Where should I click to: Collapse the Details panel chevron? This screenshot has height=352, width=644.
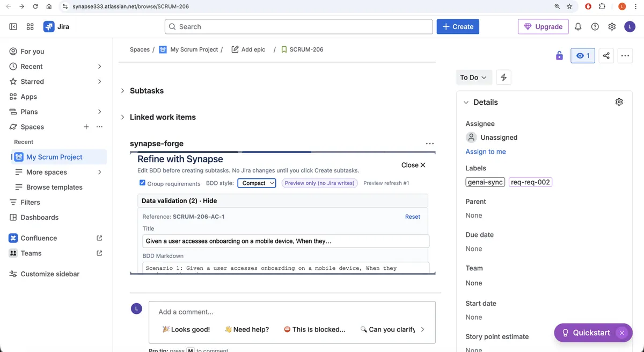point(466,102)
